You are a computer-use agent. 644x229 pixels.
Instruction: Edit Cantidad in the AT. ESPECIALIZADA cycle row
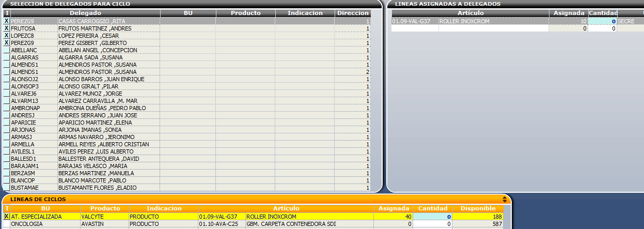[433, 217]
